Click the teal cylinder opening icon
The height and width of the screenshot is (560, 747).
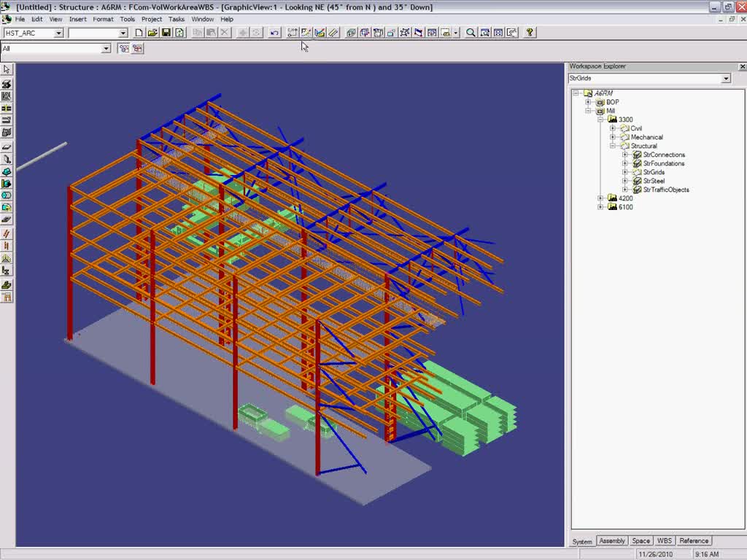pos(7,195)
